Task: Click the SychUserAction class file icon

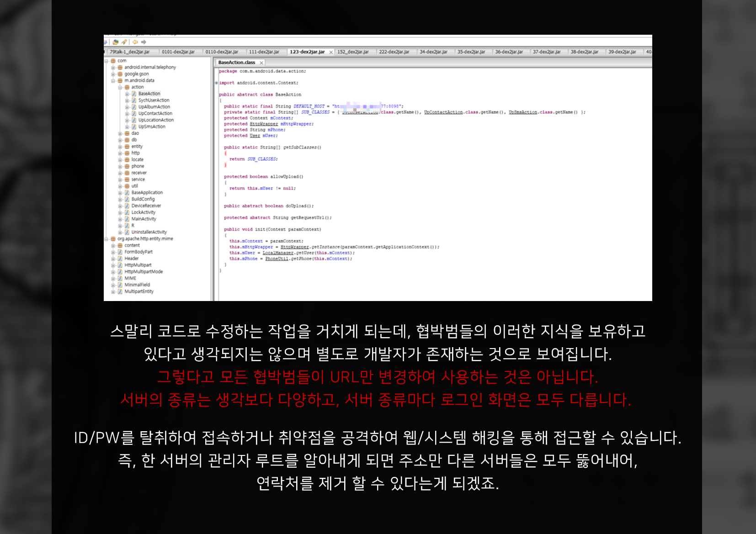Action: click(x=134, y=100)
